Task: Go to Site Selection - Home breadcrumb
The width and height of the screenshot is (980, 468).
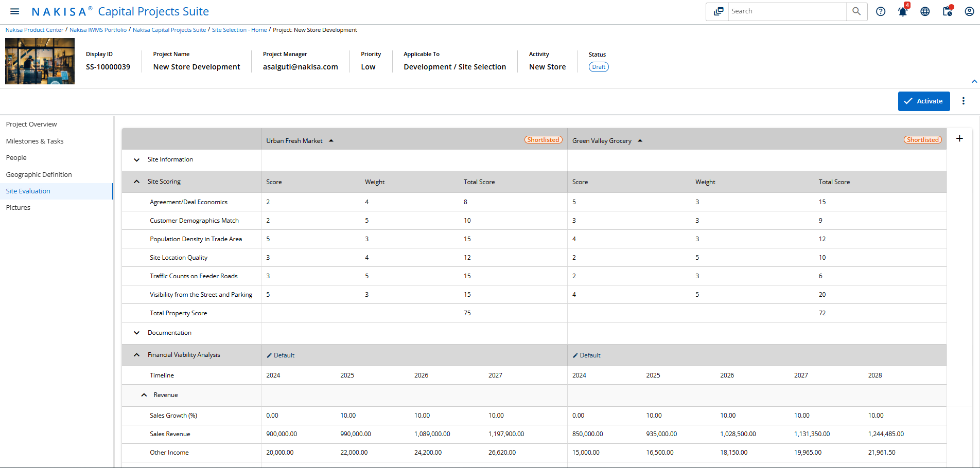Action: (239, 30)
